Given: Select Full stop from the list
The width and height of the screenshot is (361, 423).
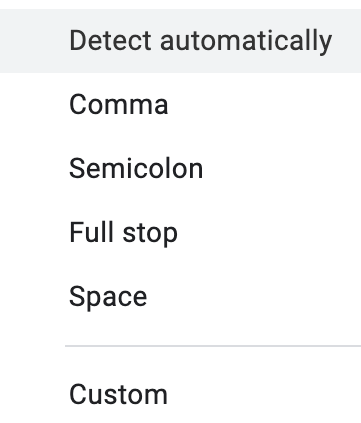Looking at the screenshot, I should point(180,233).
